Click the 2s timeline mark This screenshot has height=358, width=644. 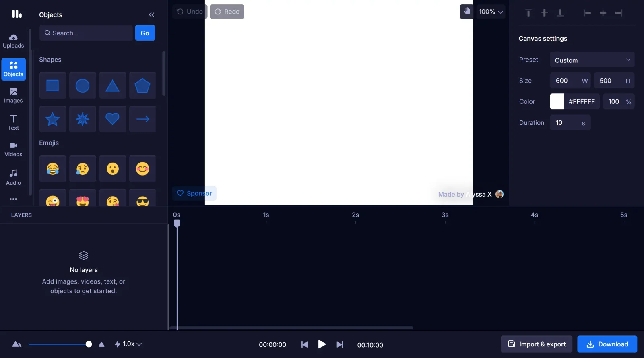pos(355,215)
